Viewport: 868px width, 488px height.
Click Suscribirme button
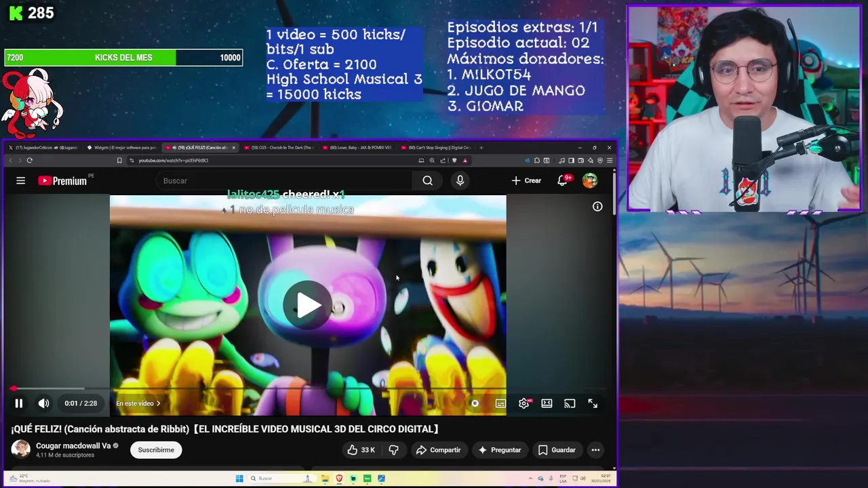pos(156,450)
